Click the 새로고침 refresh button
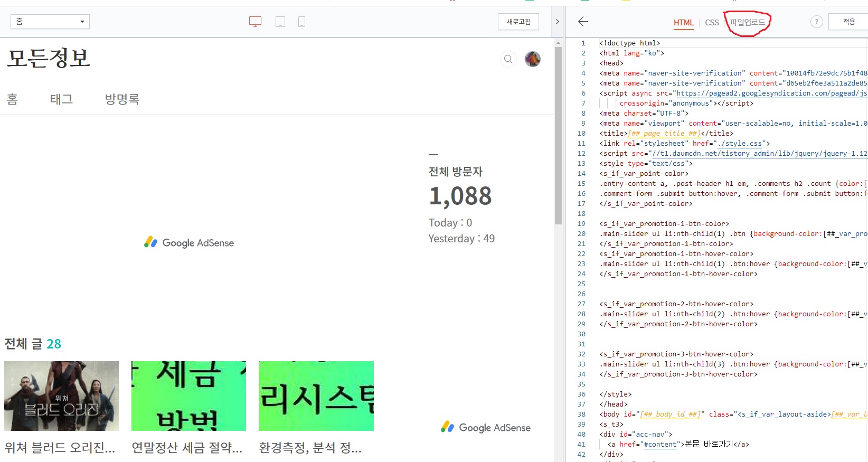Image resolution: width=868 pixels, height=462 pixels. pyautogui.click(x=518, y=22)
